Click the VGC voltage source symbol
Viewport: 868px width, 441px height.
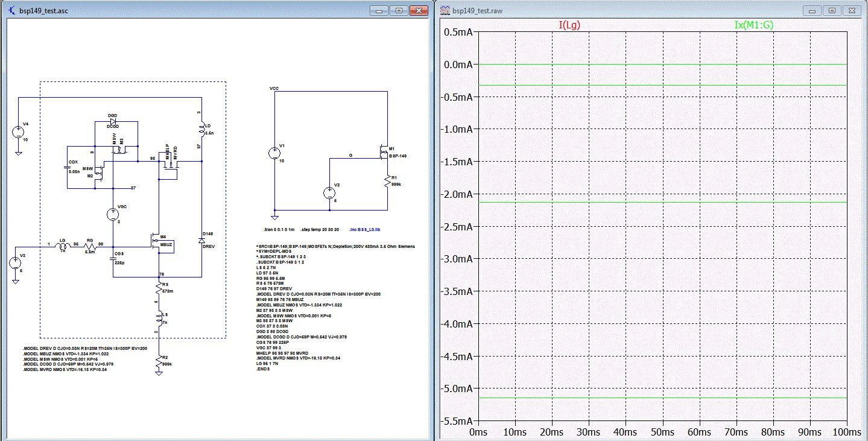point(113,214)
